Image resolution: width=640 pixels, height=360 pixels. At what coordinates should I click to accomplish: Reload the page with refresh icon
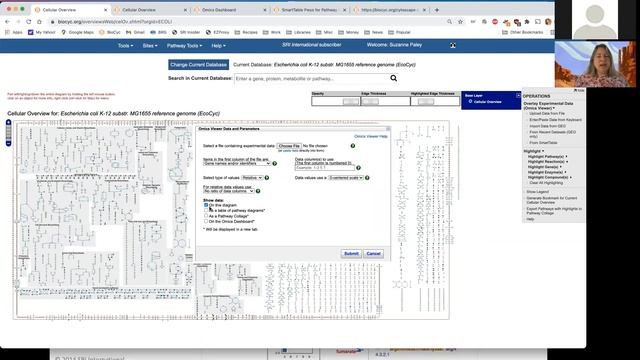pyautogui.click(x=29, y=22)
